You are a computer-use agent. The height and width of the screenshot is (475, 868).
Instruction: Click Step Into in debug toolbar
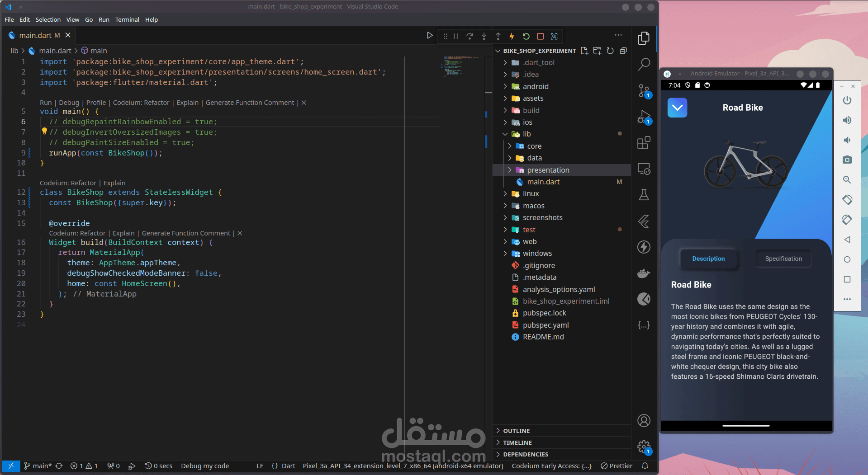(x=484, y=36)
